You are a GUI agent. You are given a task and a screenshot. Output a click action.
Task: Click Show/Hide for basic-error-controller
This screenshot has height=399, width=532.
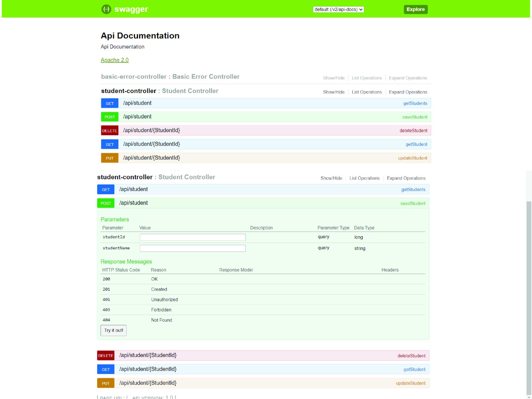(x=333, y=78)
